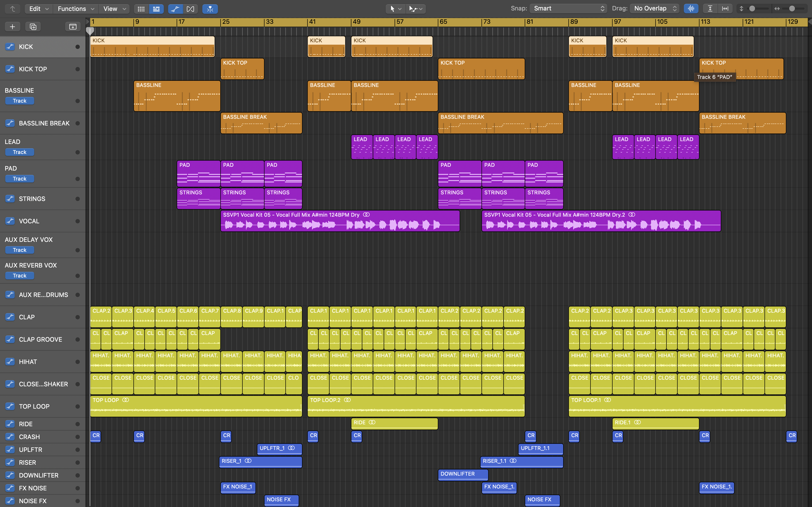
Task: Toggle the grid view button
Action: pyautogui.click(x=141, y=9)
